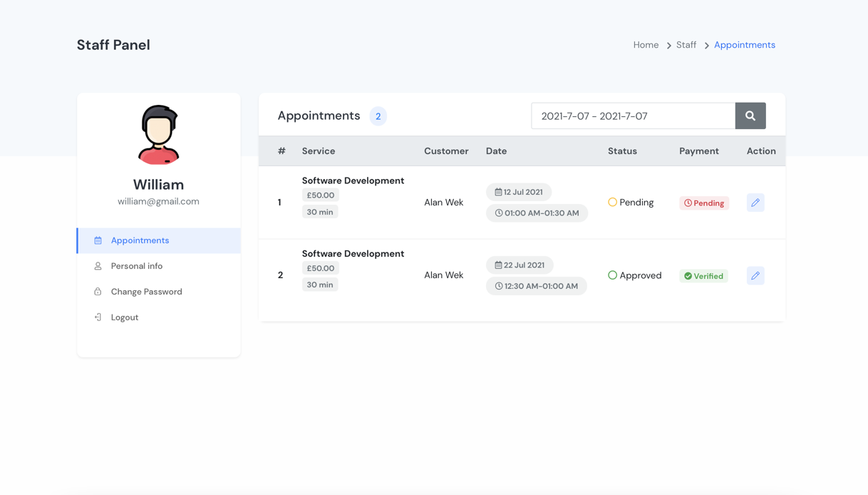
Task: Navigate to Home via breadcrumb
Action: pyautogui.click(x=646, y=45)
